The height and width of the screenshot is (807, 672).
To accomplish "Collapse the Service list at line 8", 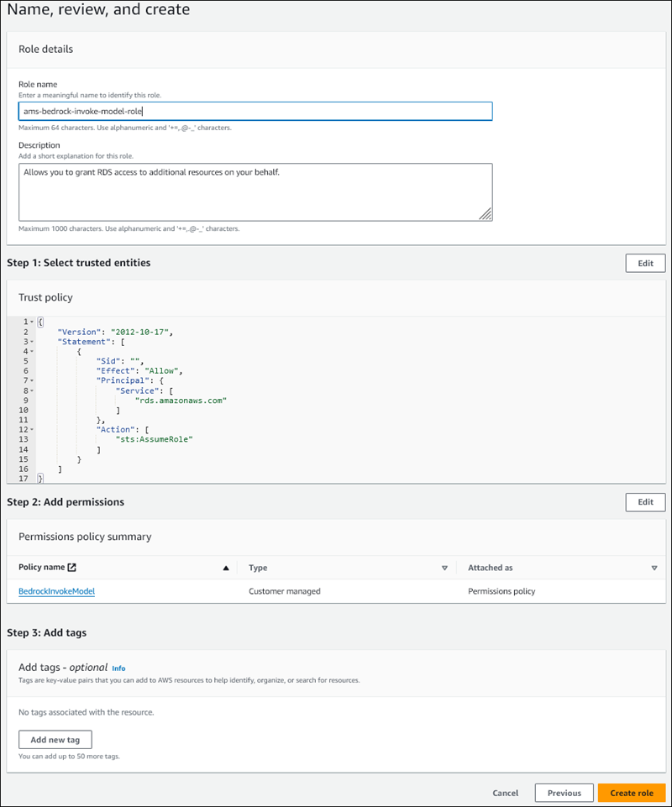I will click(31, 390).
